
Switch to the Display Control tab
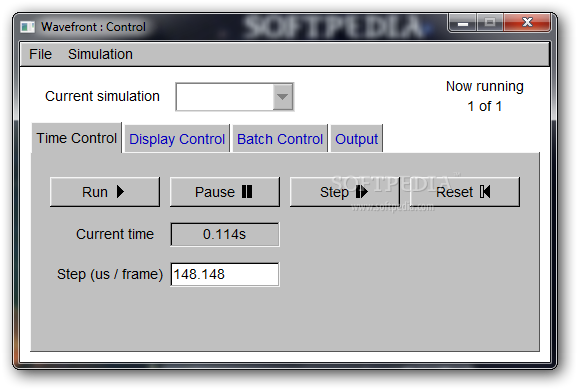click(177, 139)
